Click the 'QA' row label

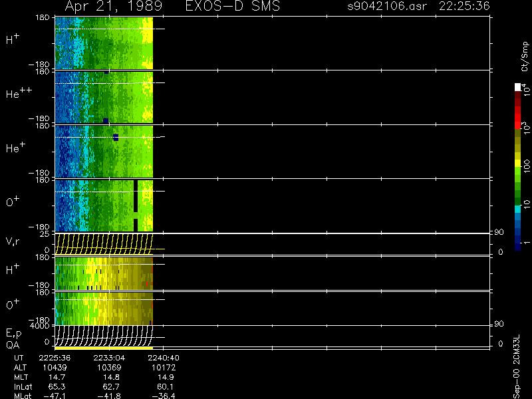13,345
